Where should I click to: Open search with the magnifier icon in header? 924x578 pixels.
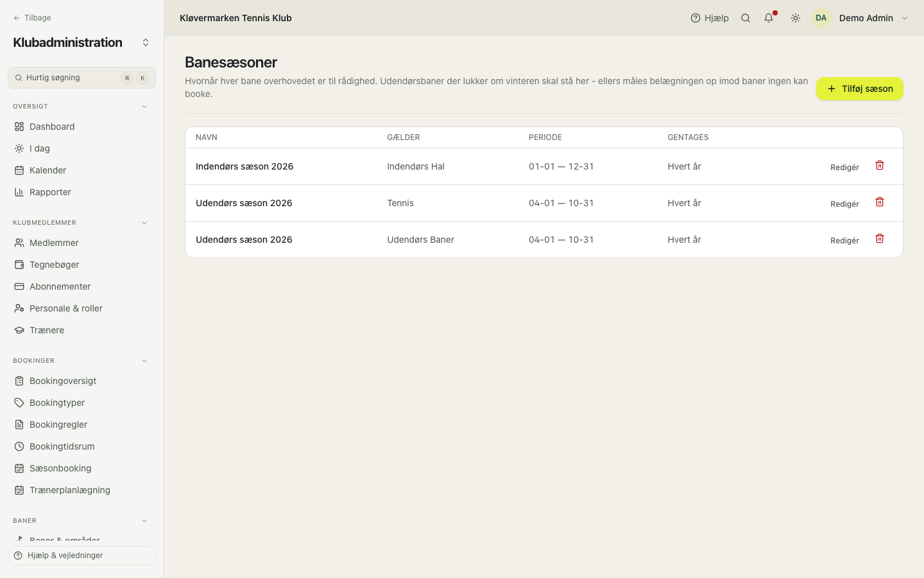(x=746, y=18)
